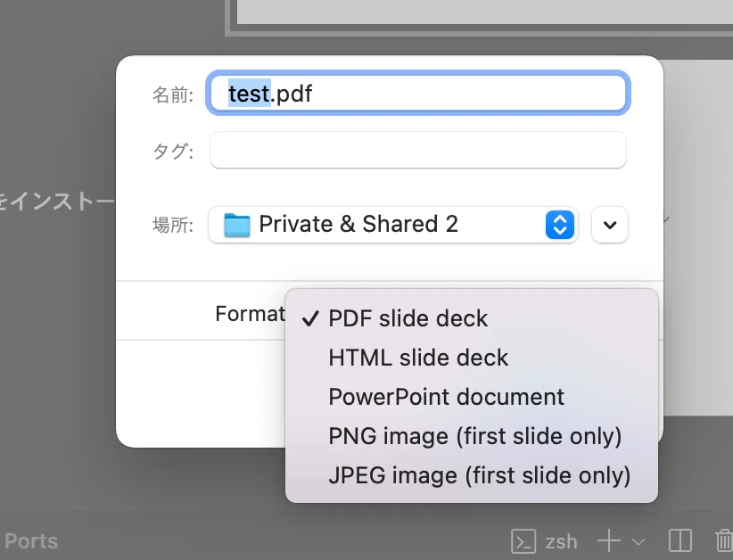
Task: Focus the tags input field
Action: pos(418,150)
